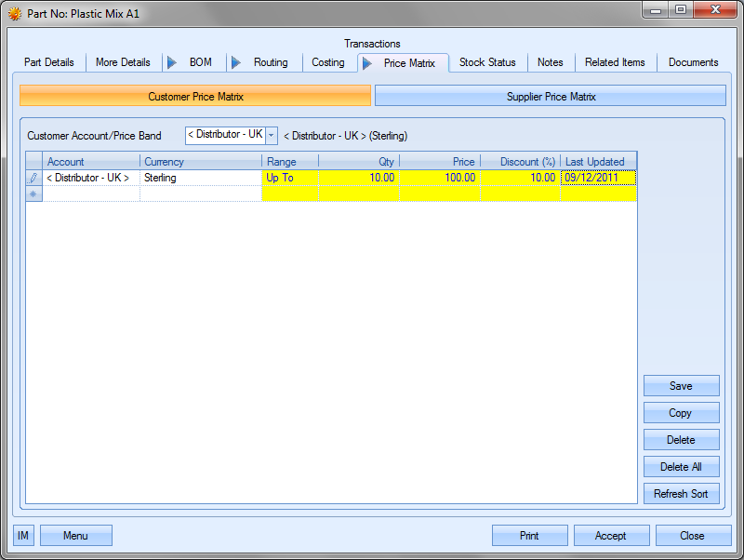This screenshot has width=744, height=560.
Task: Open the Stock Status tab
Action: point(487,62)
